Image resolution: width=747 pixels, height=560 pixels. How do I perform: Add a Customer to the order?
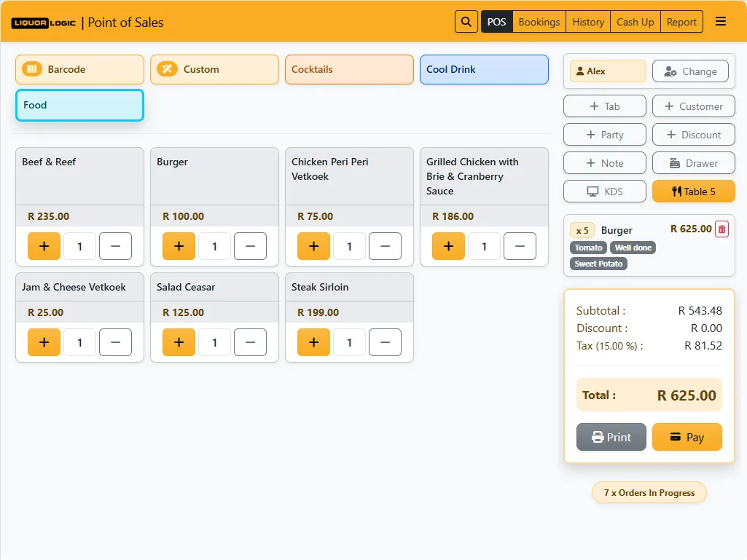coord(694,106)
